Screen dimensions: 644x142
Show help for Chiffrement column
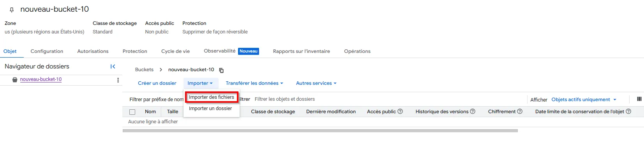tap(520, 112)
